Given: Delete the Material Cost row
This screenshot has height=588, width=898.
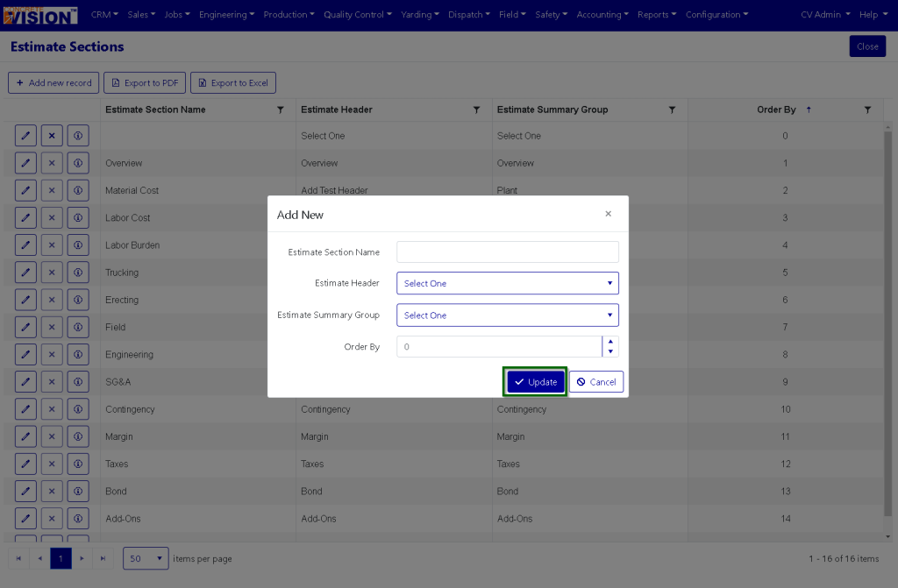Looking at the screenshot, I should click(52, 191).
